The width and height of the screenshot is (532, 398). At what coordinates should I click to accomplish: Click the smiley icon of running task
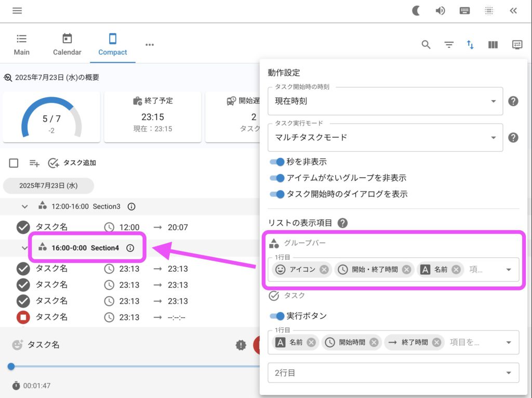click(17, 344)
